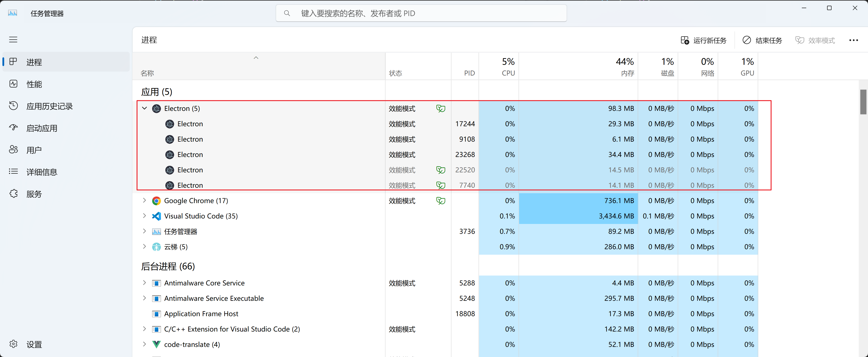Click the vertical scrollbar thumb
Image resolution: width=868 pixels, height=357 pixels.
click(x=863, y=102)
